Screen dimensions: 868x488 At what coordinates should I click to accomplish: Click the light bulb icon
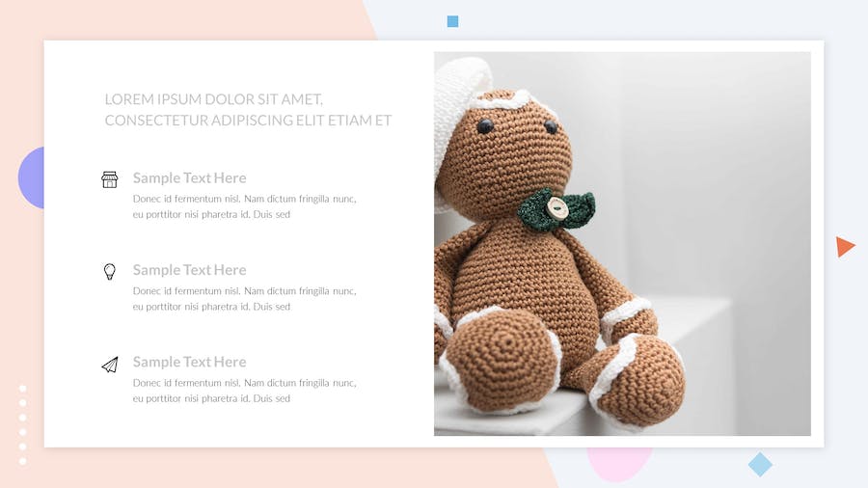click(x=110, y=272)
